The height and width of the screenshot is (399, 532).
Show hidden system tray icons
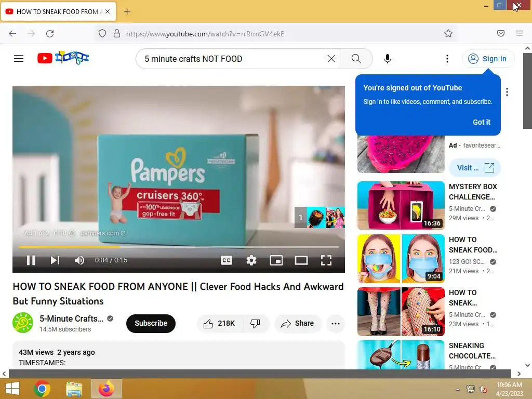(458, 389)
